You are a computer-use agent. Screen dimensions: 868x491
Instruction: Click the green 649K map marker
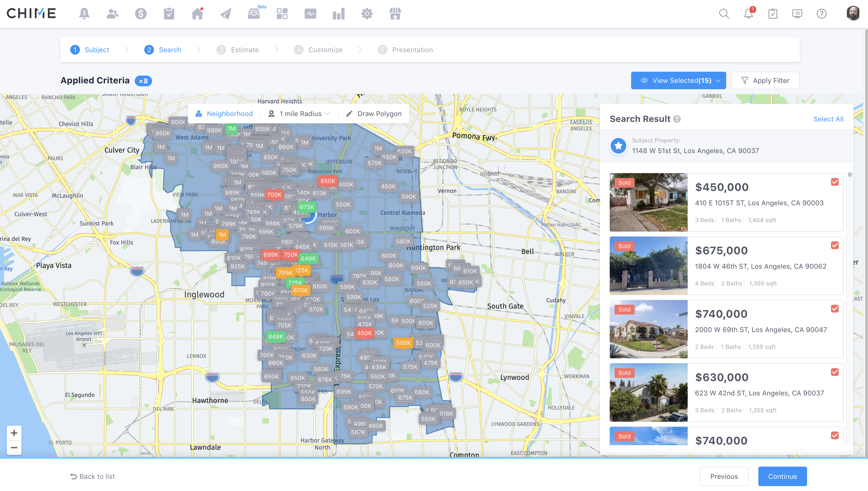308,259
